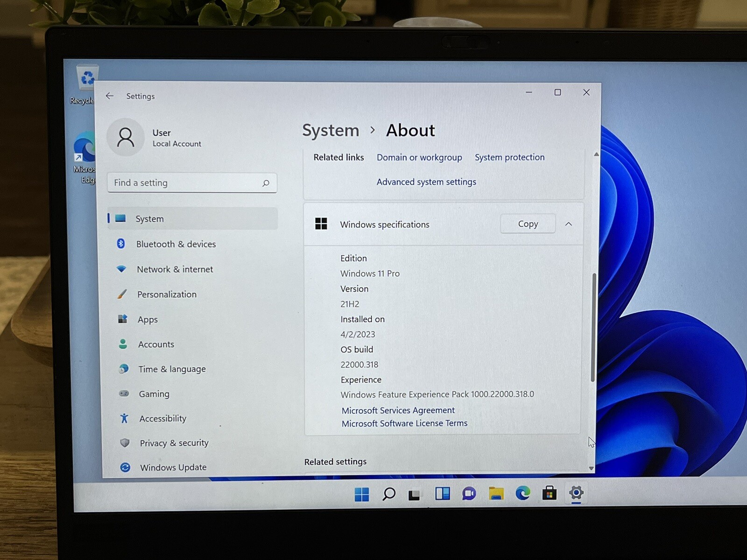Screen dimensions: 747x560
Task: Select Accounts in the sidebar
Action: pos(156,344)
